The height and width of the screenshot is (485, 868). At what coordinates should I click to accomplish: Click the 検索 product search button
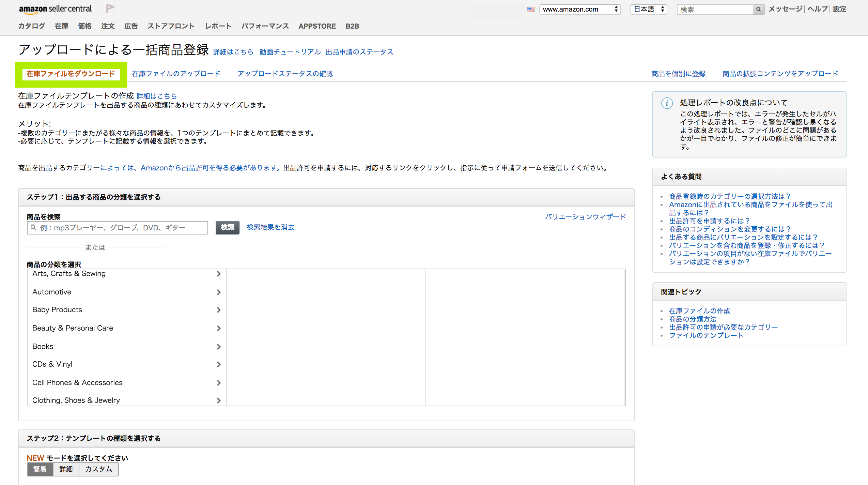coord(228,228)
